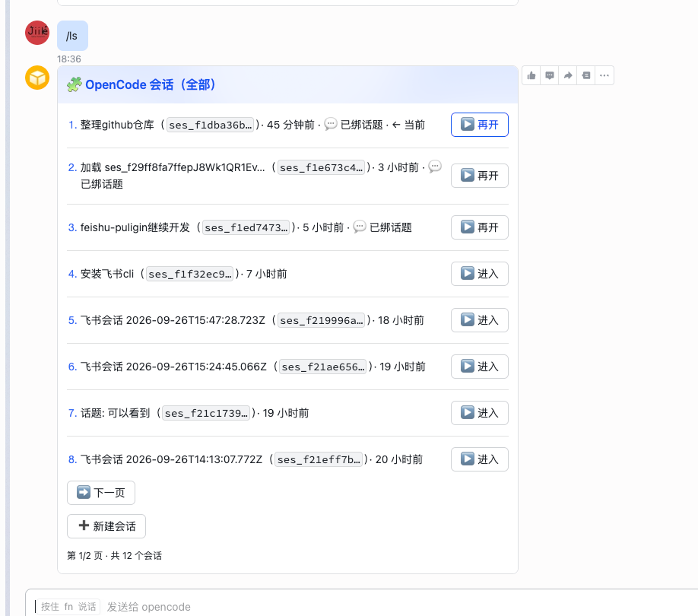Click the OpenCode 会话（全部）card title
This screenshot has width=698, height=616.
coord(150,84)
